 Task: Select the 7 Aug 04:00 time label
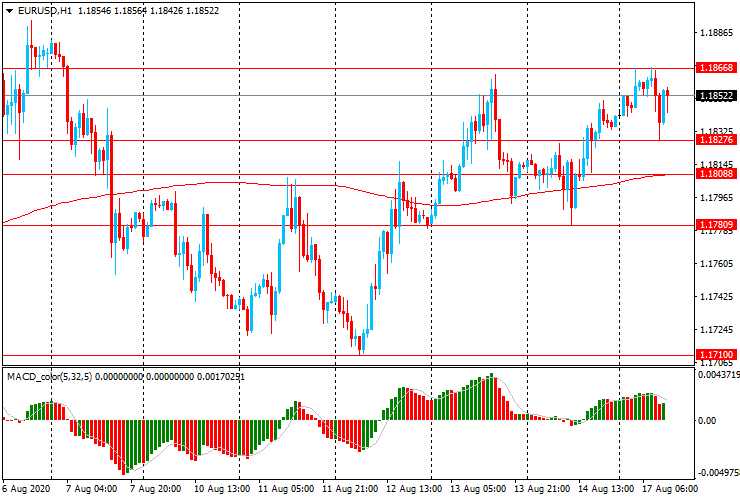point(91,490)
